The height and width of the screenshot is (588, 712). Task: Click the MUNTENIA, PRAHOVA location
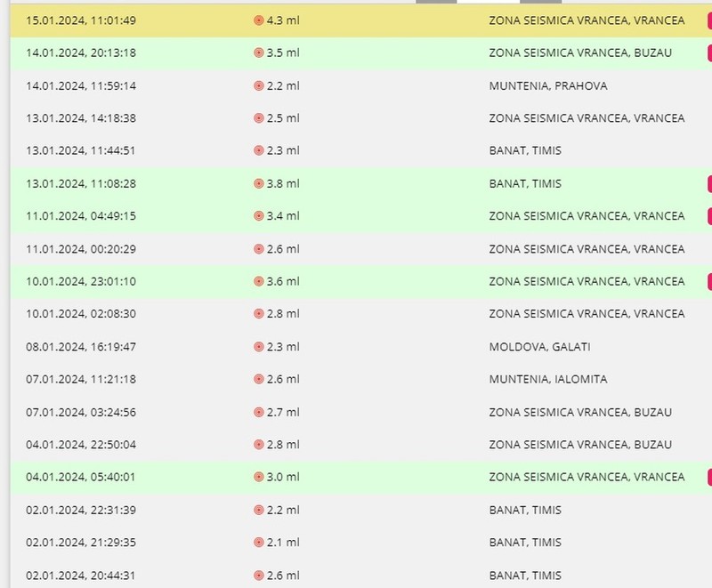point(548,86)
